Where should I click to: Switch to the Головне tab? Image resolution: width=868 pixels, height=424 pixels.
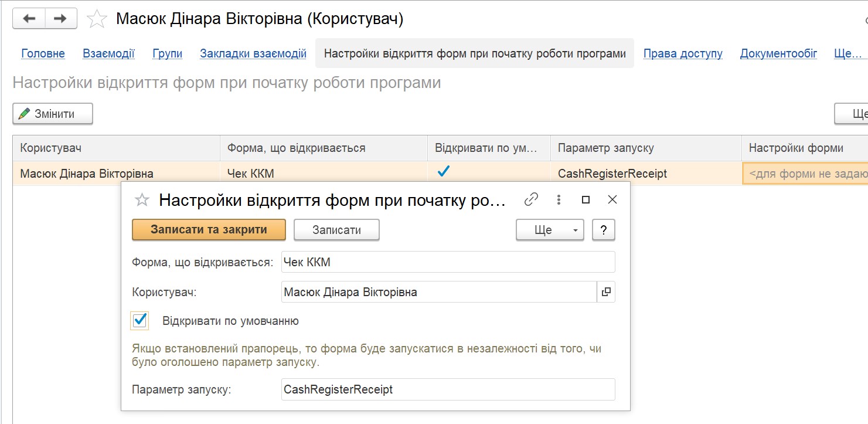(43, 53)
